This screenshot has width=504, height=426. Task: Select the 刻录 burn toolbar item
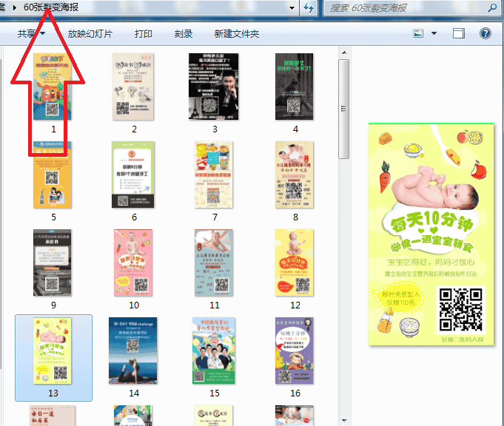click(184, 34)
